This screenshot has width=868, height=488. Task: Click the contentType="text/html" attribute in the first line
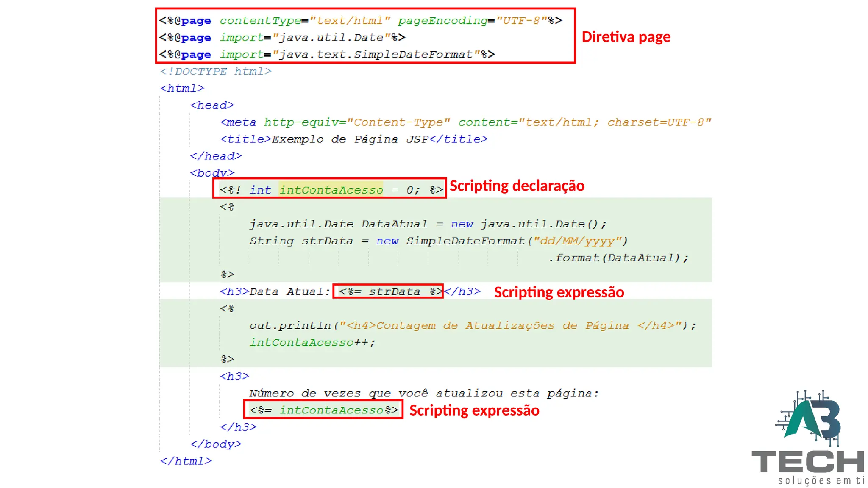click(x=305, y=21)
